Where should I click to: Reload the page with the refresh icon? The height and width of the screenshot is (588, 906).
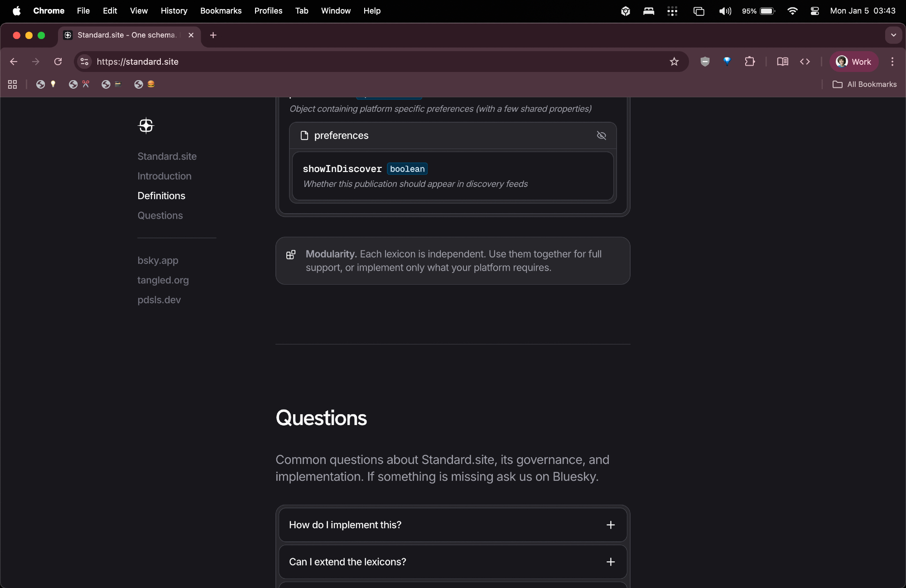[x=58, y=62]
